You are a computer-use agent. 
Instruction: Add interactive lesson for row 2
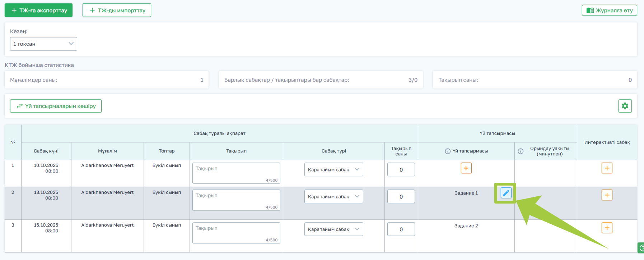(607, 195)
